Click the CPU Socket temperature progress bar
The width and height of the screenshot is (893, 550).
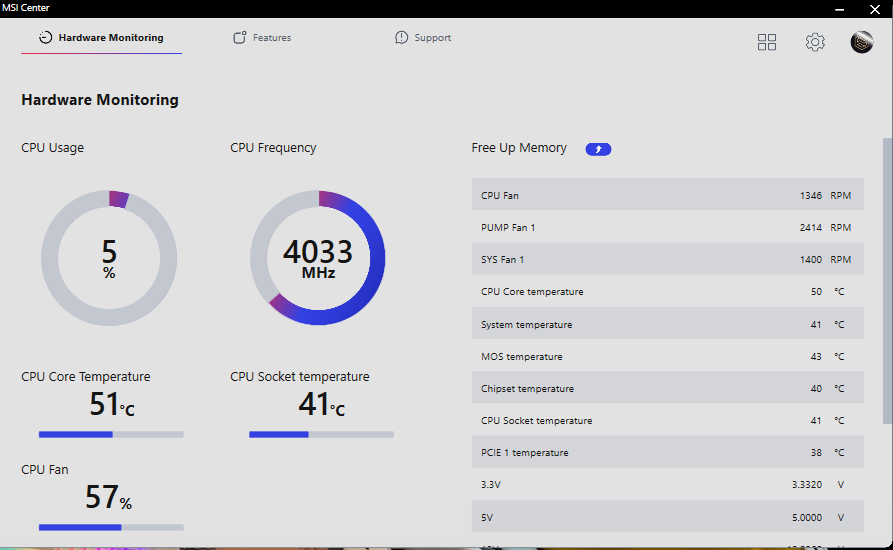click(321, 434)
